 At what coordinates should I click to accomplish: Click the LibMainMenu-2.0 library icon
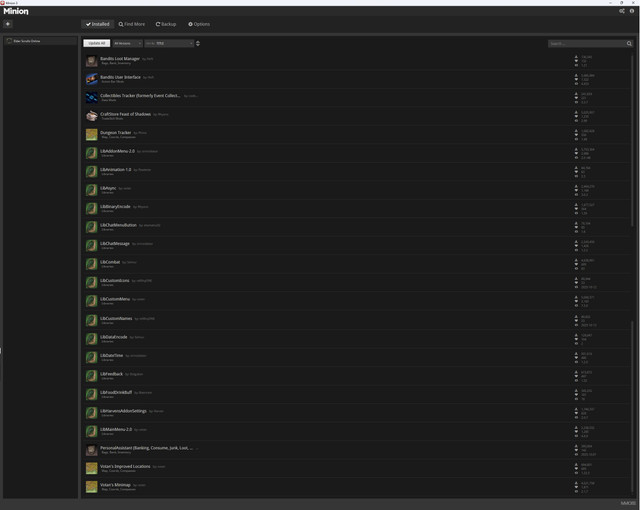(x=91, y=431)
